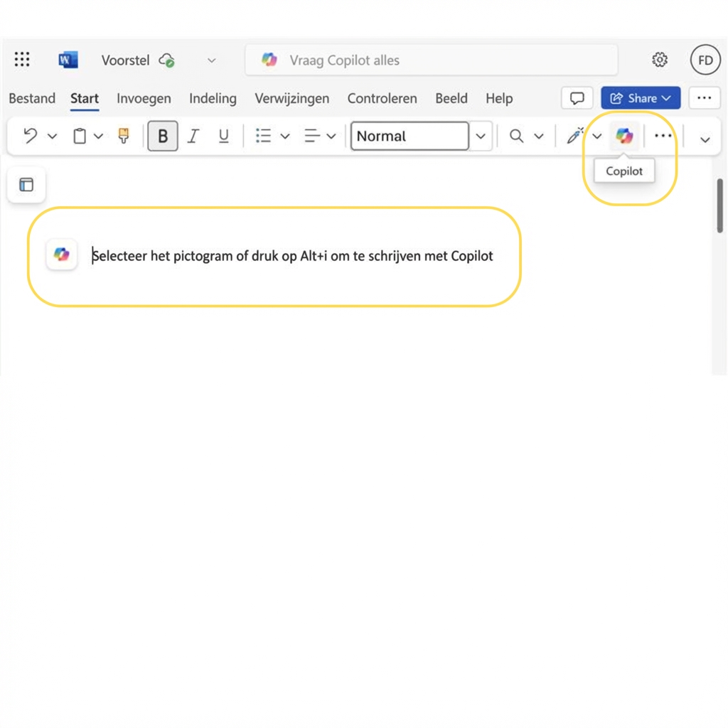The image size is (728, 728).
Task: Open the Search tool in the ribbon
Action: click(516, 136)
